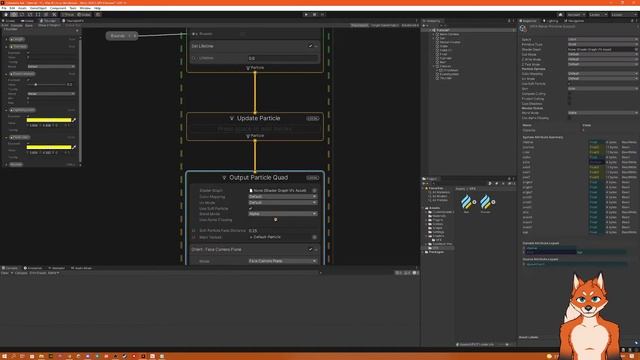Select the Scale tool in Unity toolbar
The width and height of the screenshot is (640, 360).
coord(30,14)
